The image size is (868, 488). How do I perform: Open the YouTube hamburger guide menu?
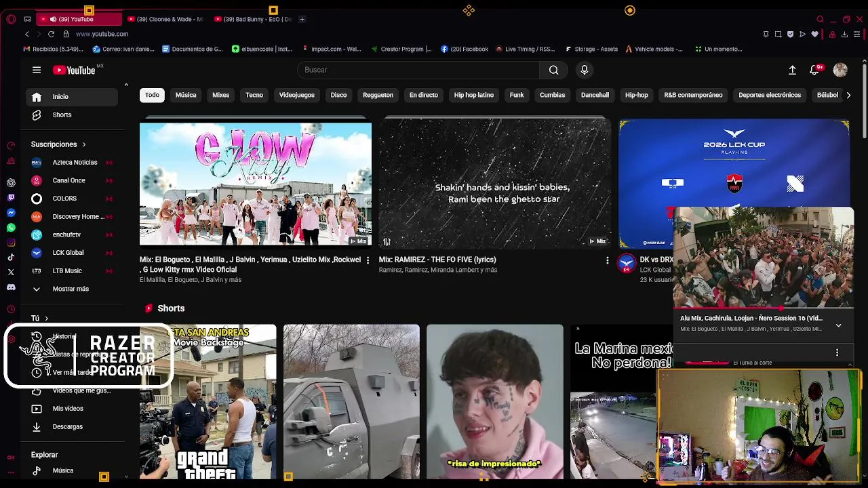point(37,70)
